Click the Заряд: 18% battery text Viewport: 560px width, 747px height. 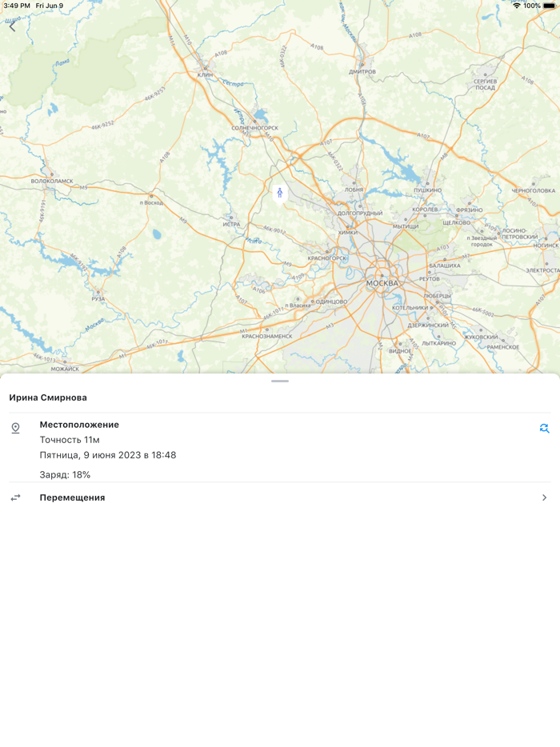(x=65, y=474)
